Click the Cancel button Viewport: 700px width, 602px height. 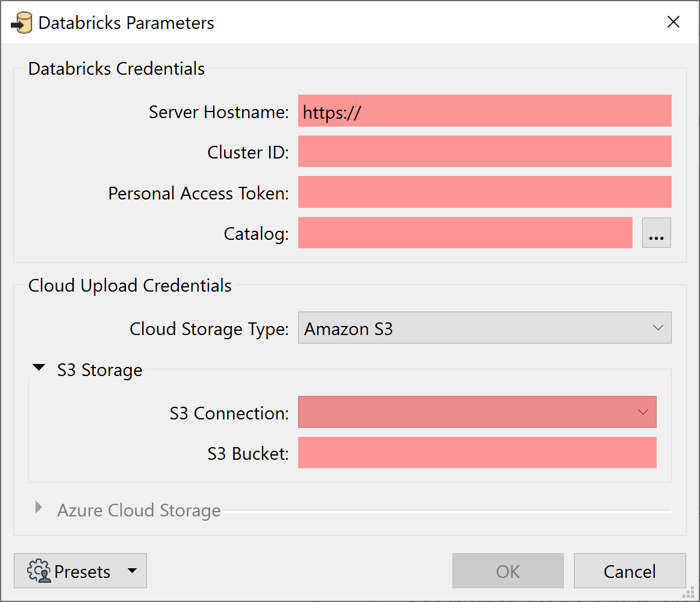coord(630,571)
